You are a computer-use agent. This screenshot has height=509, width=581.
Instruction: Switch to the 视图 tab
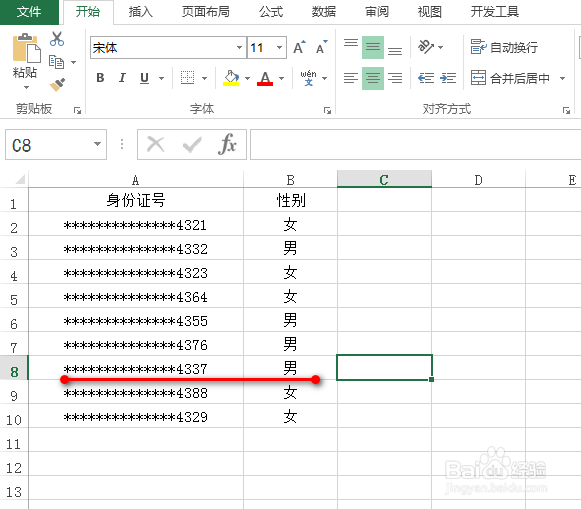point(429,12)
